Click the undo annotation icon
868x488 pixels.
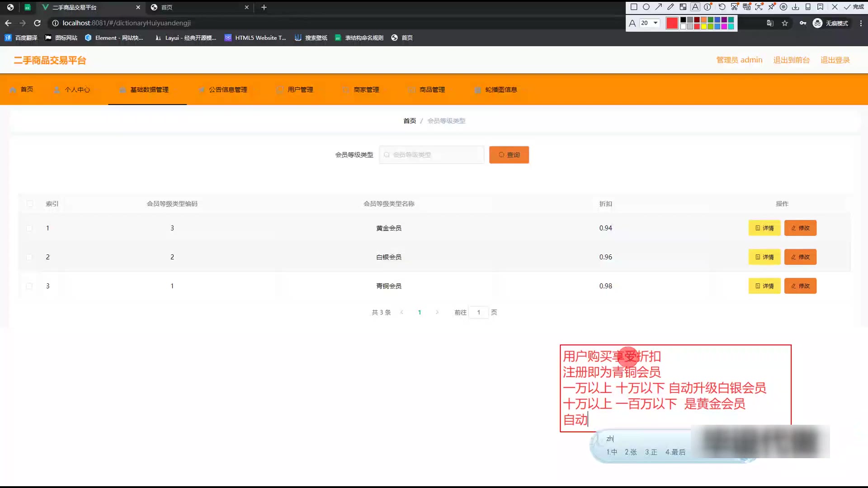tap(722, 7)
